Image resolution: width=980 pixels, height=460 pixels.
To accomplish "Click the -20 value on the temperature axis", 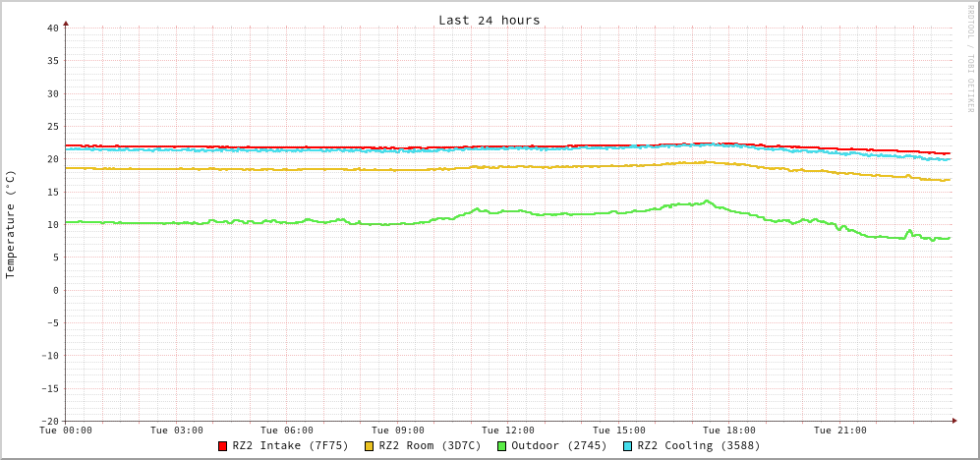I will coord(49,421).
